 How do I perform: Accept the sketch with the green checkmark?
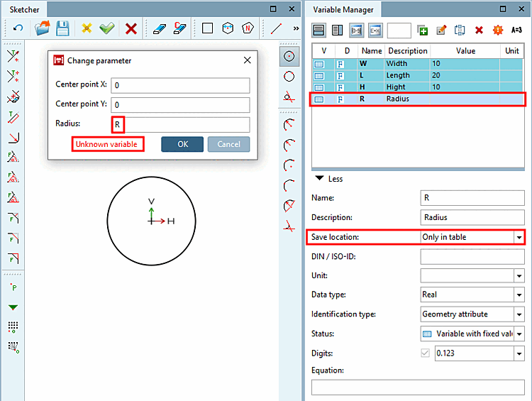[x=107, y=28]
